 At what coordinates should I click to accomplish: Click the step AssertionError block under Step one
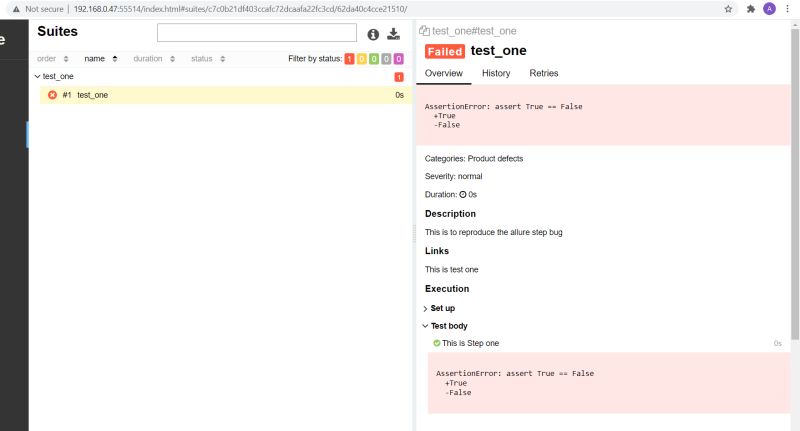tap(609, 383)
